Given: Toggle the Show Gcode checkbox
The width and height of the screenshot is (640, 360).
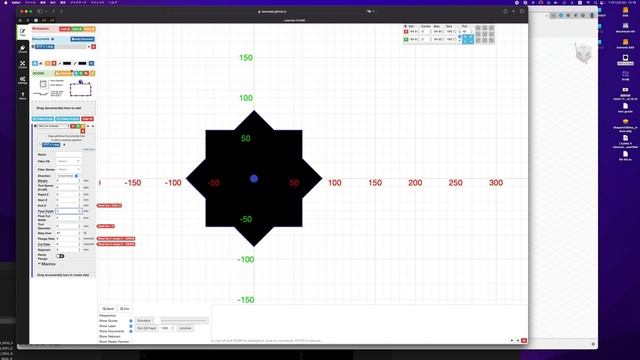Looking at the screenshot, I should pos(131,321).
